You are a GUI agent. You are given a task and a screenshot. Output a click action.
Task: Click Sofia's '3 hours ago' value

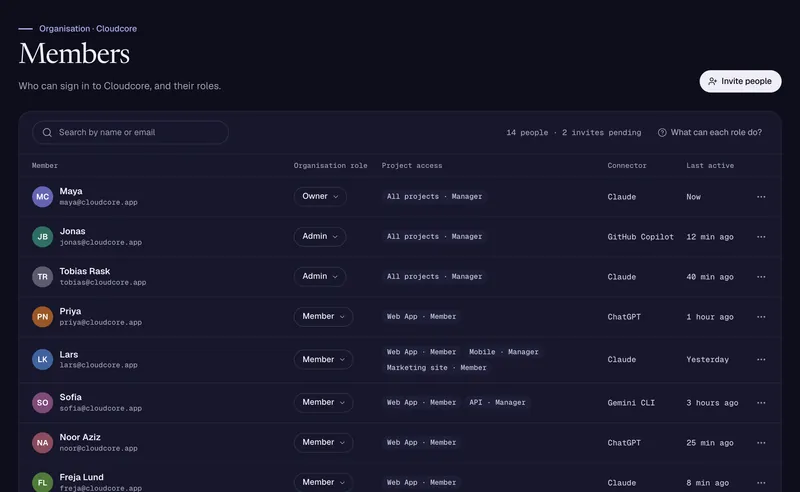[712, 403]
